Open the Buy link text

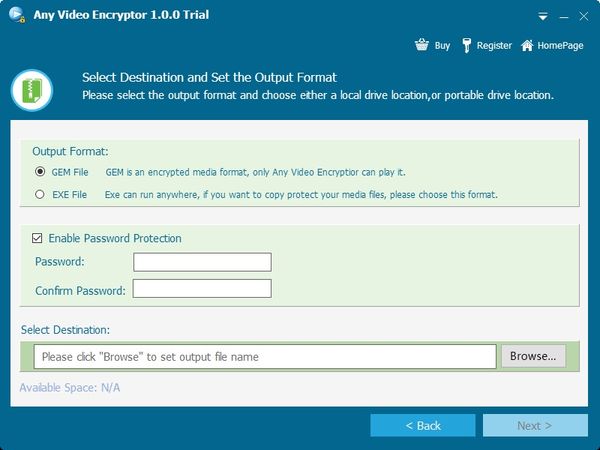pos(442,46)
